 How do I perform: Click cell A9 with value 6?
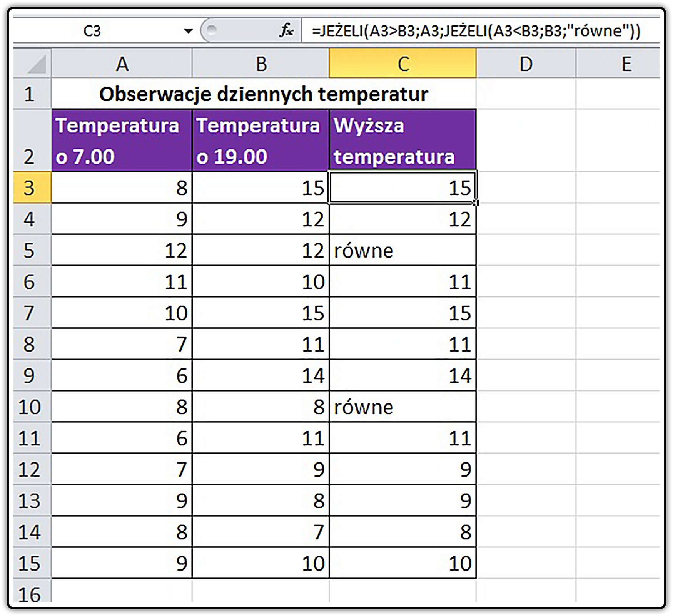[122, 375]
